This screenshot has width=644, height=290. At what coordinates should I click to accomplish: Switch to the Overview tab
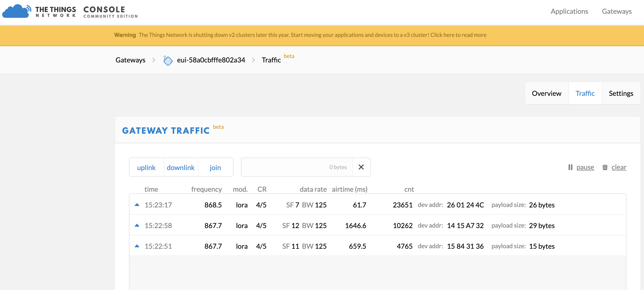[546, 93]
